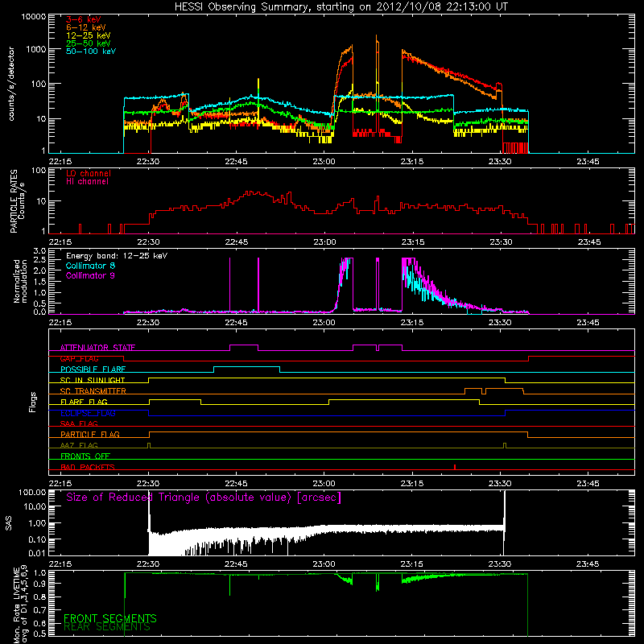Click the Energy band: 12-25 keV label
The image size is (644, 644).
tap(117, 256)
